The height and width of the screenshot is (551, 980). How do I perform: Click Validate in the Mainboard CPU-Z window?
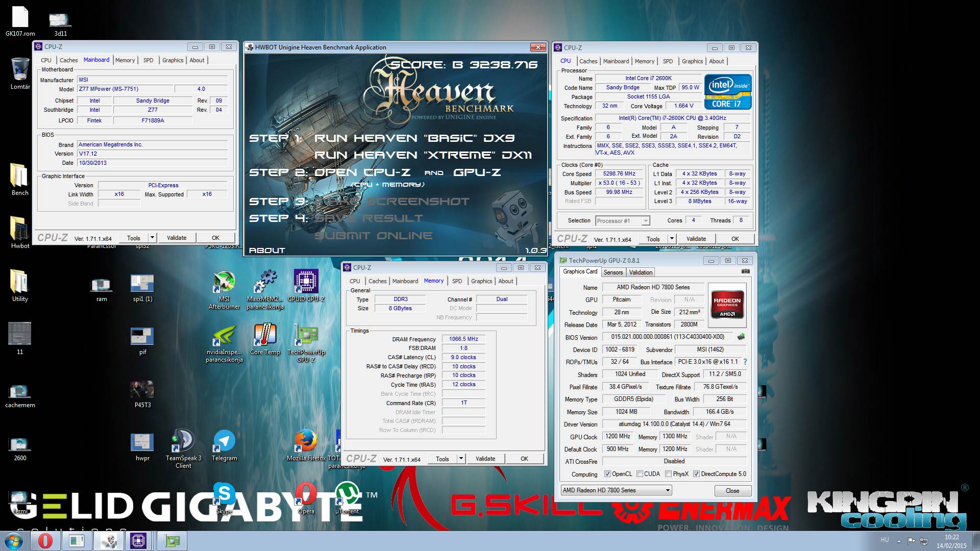point(177,238)
